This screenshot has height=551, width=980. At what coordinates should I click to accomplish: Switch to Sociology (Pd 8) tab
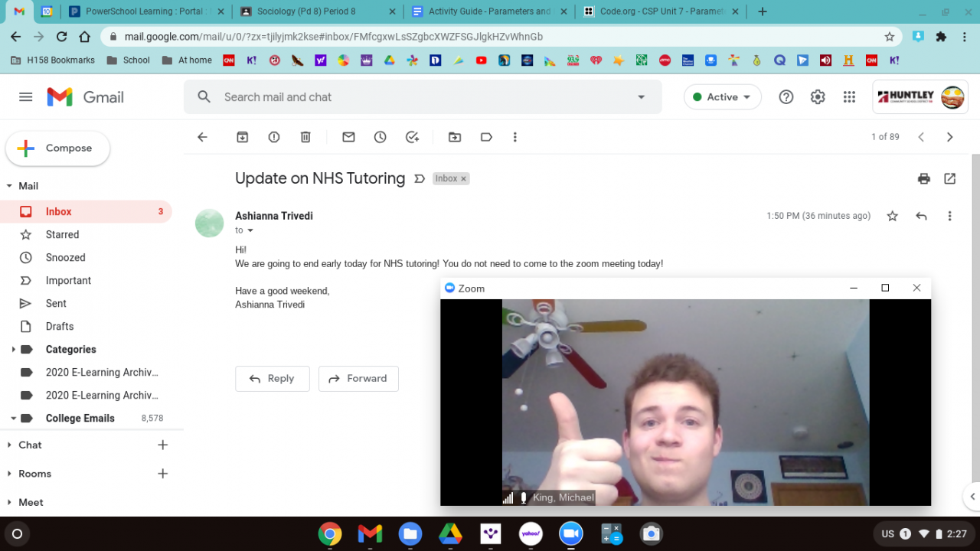[x=316, y=11]
